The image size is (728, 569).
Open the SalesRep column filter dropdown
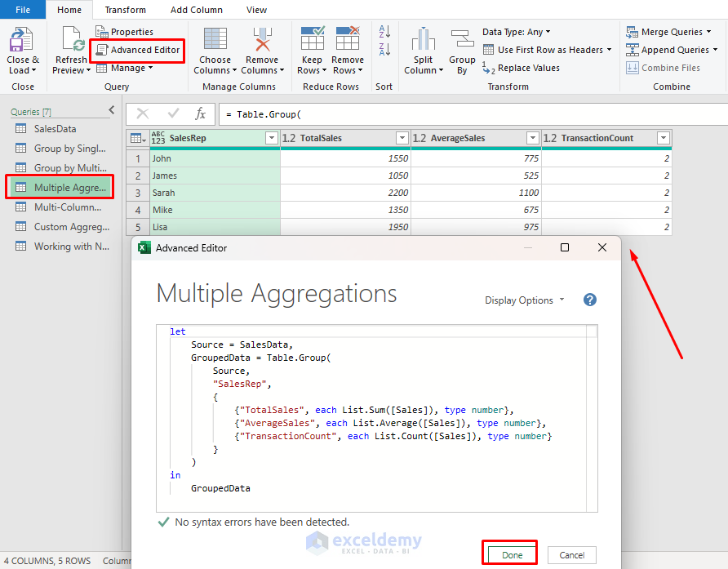272,138
